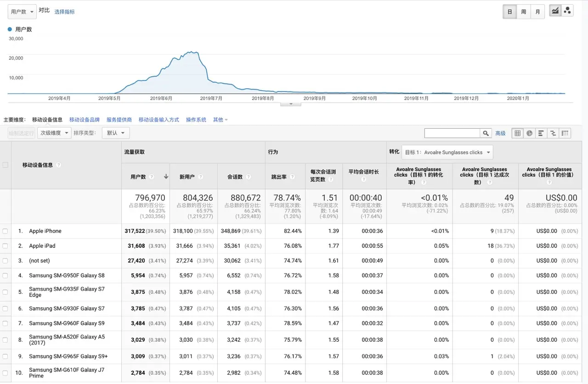
Task: Select the pivot table view icon
Action: (x=565, y=133)
